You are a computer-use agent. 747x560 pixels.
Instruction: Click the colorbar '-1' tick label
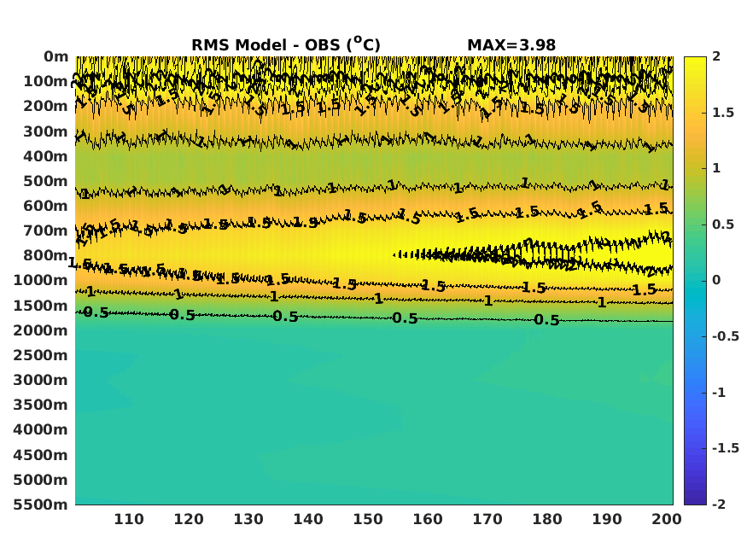(719, 393)
